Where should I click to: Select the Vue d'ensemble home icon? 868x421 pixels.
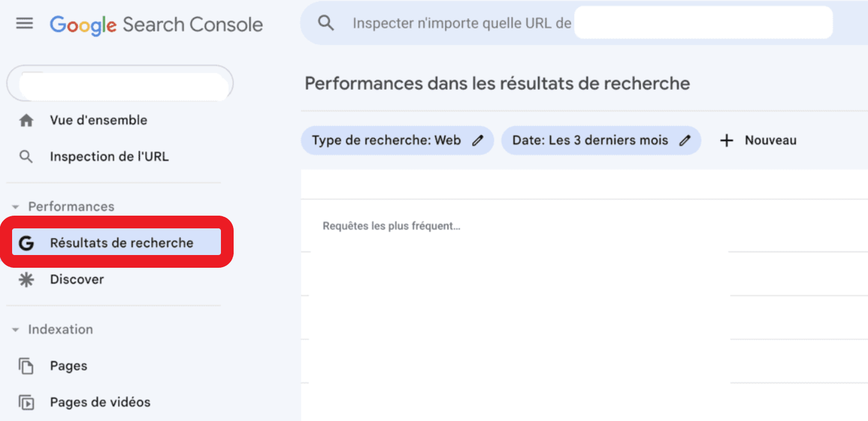click(27, 120)
